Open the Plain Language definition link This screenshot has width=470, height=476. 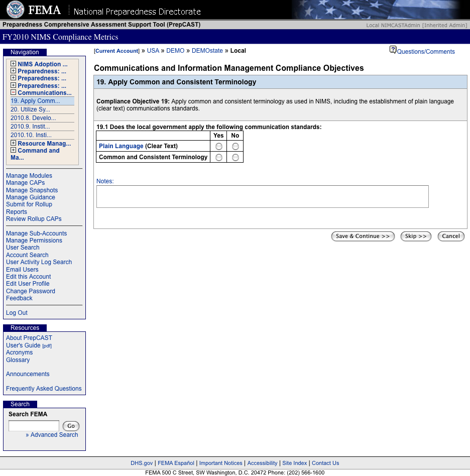point(121,146)
